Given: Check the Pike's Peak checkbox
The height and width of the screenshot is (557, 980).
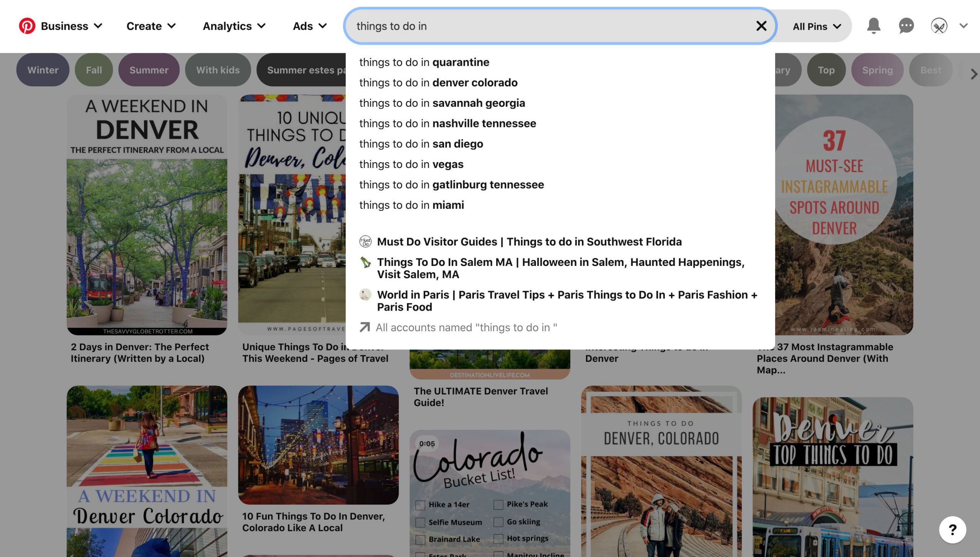Looking at the screenshot, I should [498, 505].
